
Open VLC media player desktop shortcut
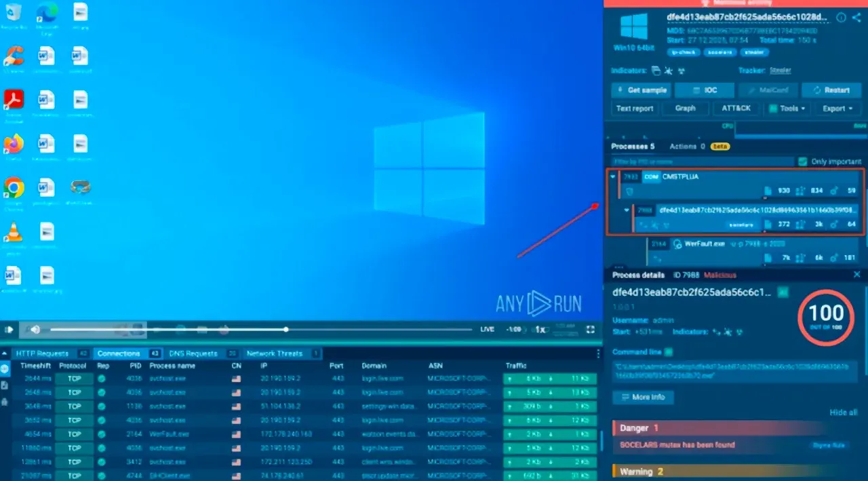13,232
